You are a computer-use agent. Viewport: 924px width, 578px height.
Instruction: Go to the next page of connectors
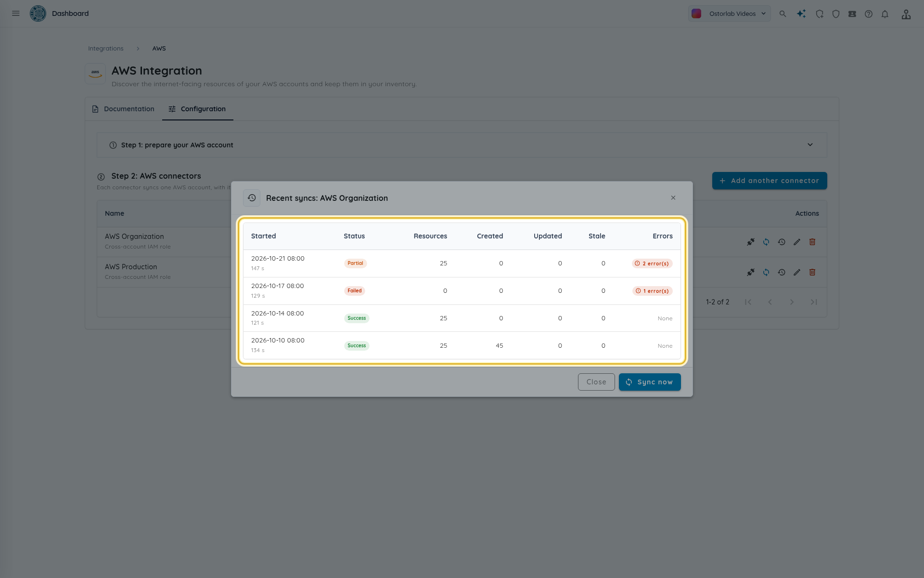click(792, 302)
